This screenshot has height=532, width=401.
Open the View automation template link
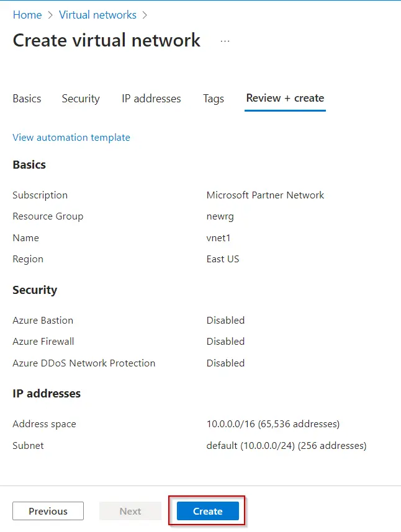pos(71,138)
